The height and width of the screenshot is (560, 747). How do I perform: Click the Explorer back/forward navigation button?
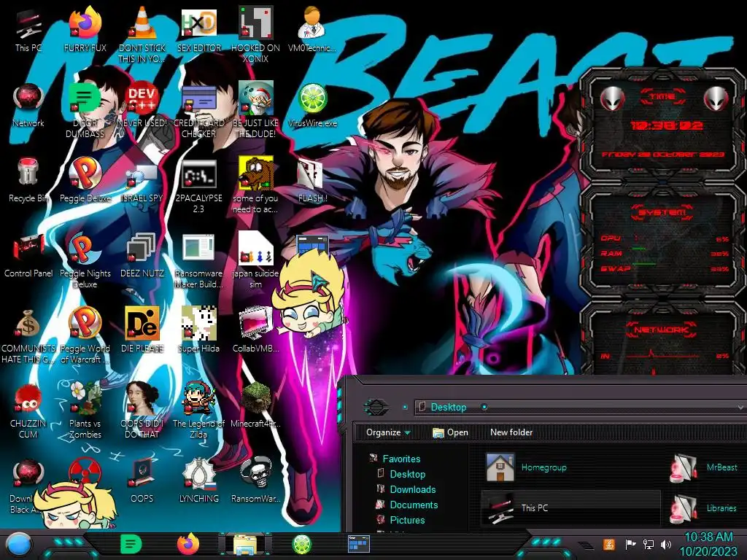tap(376, 407)
